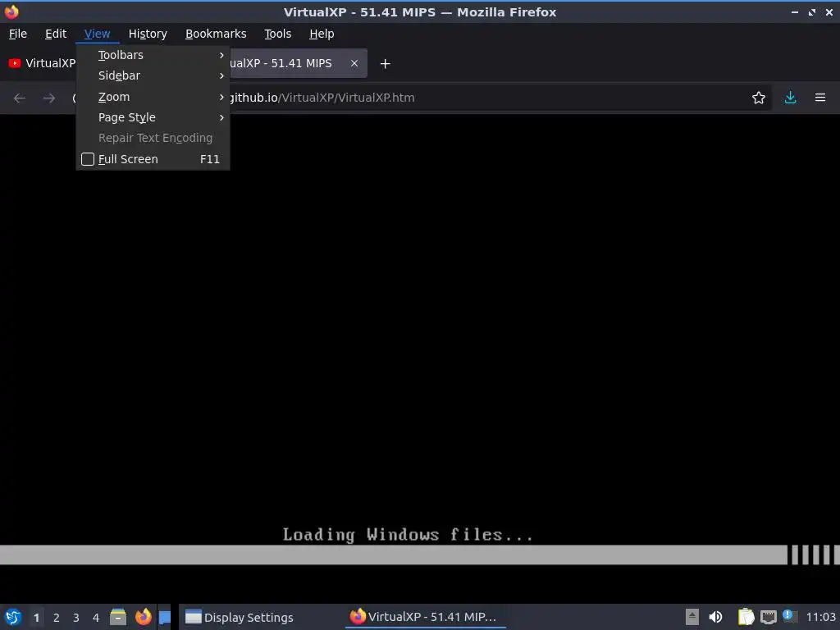Close the VirtualXP - 51.41 MIPS tab
Image resolution: width=840 pixels, height=630 pixels.
(354, 63)
